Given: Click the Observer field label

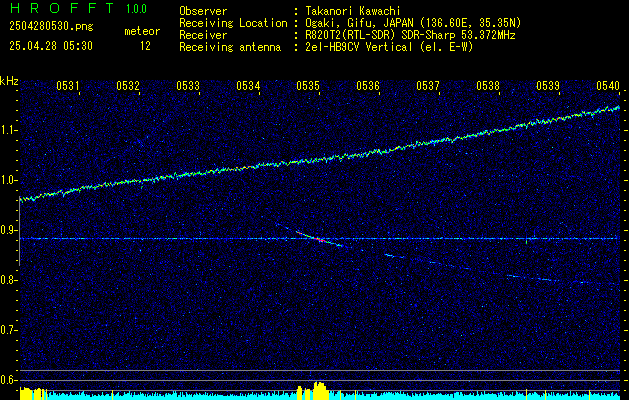Looking at the screenshot, I should pos(203,12).
